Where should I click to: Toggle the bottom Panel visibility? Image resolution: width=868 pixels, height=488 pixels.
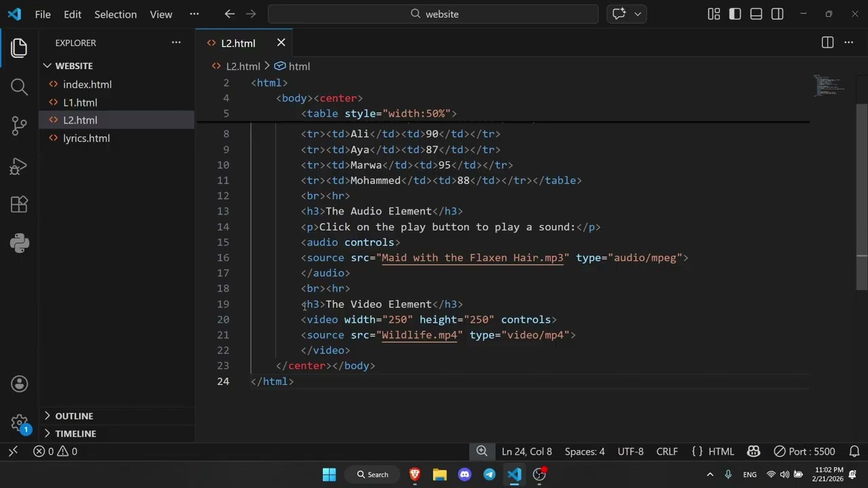[756, 14]
